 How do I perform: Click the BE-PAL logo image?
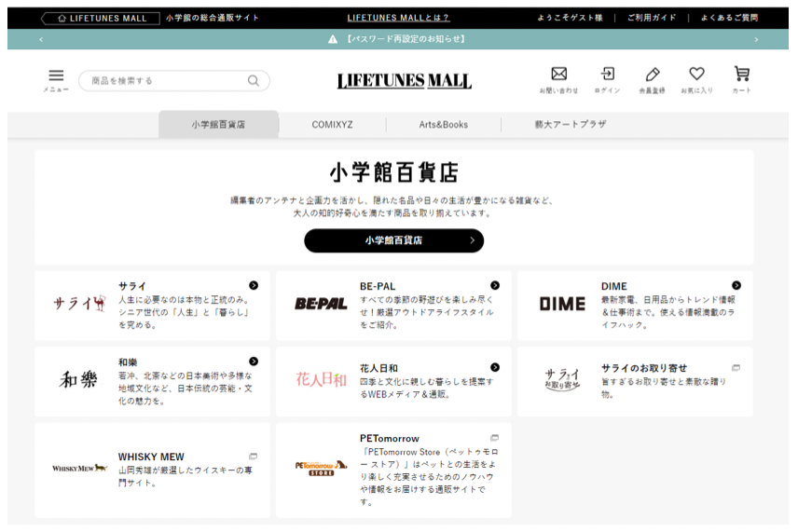pyautogui.click(x=321, y=304)
